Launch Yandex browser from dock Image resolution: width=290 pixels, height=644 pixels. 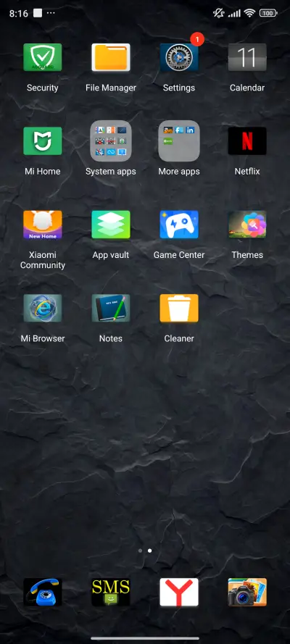point(179,593)
